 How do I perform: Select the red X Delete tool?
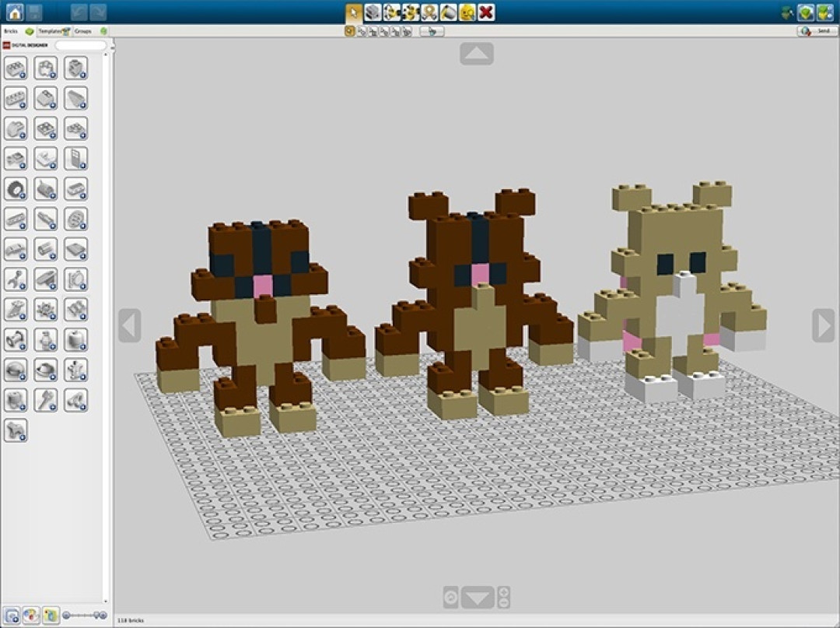pyautogui.click(x=486, y=12)
